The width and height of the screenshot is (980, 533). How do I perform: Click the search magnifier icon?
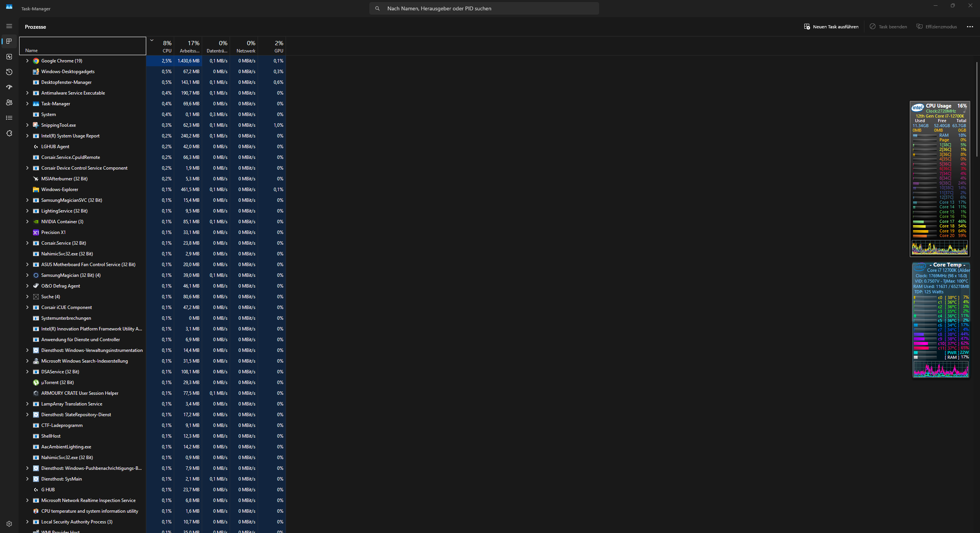[x=377, y=8]
